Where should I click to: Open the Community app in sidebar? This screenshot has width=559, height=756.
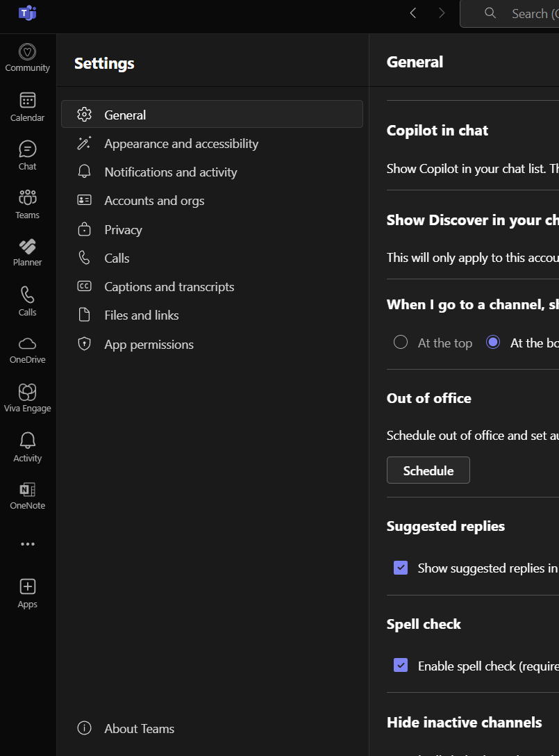pyautogui.click(x=27, y=58)
